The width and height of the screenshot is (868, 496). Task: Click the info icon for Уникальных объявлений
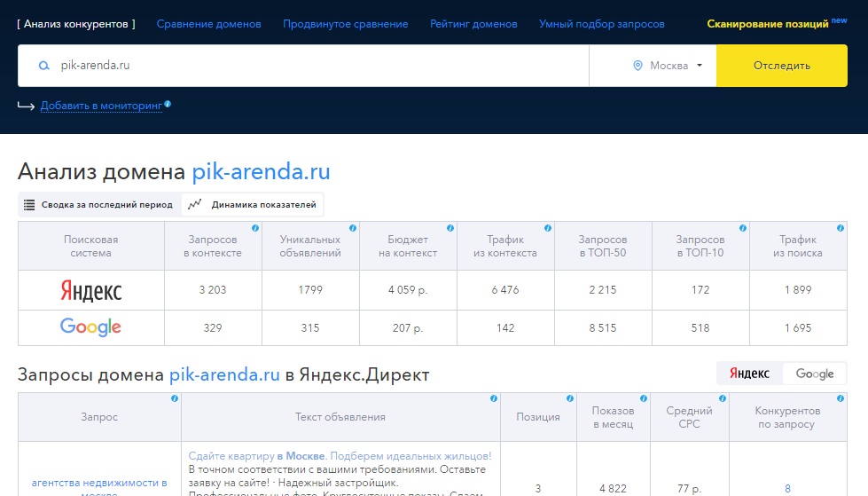[x=353, y=228]
